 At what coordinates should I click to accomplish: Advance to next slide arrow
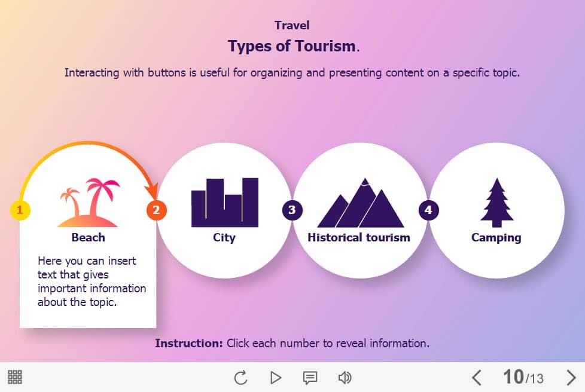[x=571, y=378]
